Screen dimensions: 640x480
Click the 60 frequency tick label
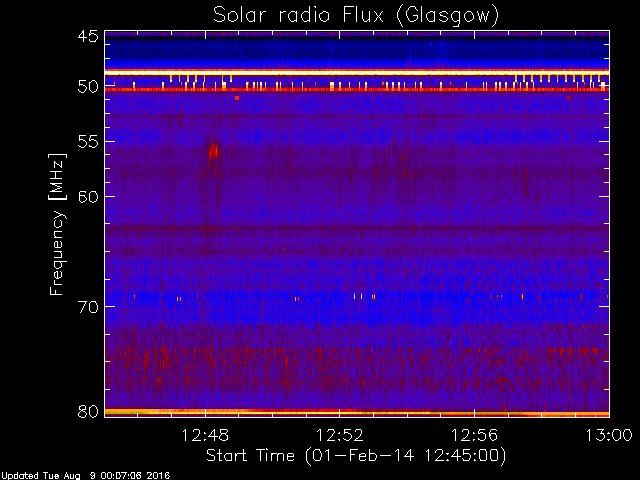pos(88,197)
